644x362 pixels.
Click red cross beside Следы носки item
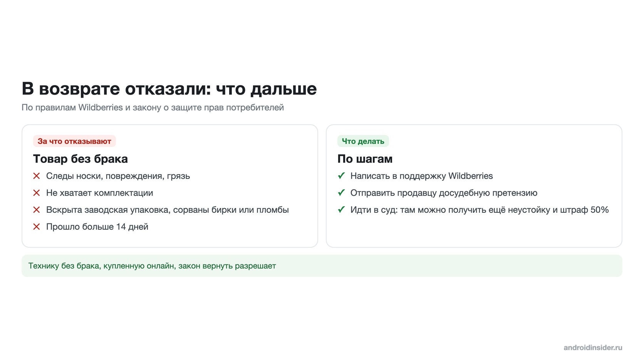[x=37, y=176]
